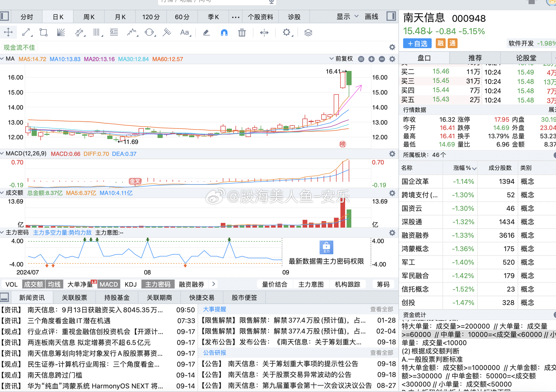Select the KDJ indicator
The width and height of the screenshot is (556, 392).
[x=131, y=284]
